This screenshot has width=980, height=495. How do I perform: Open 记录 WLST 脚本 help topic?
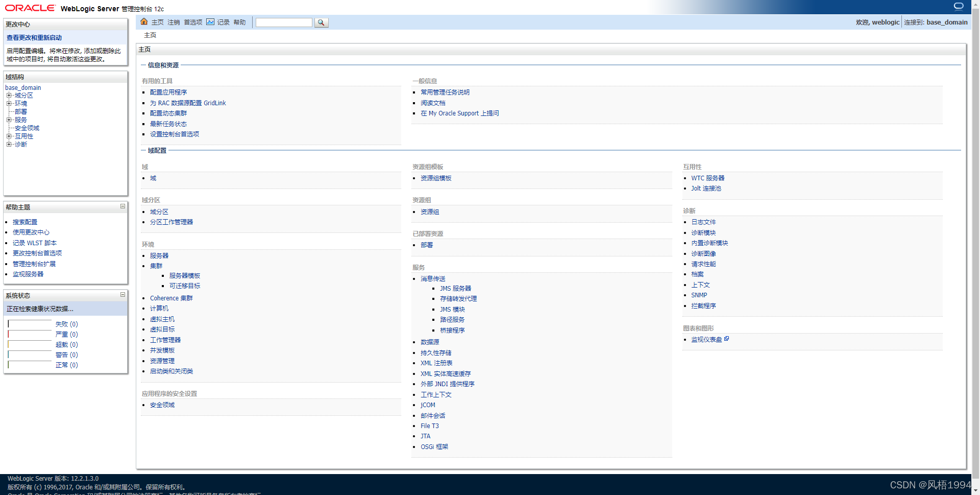(x=35, y=243)
